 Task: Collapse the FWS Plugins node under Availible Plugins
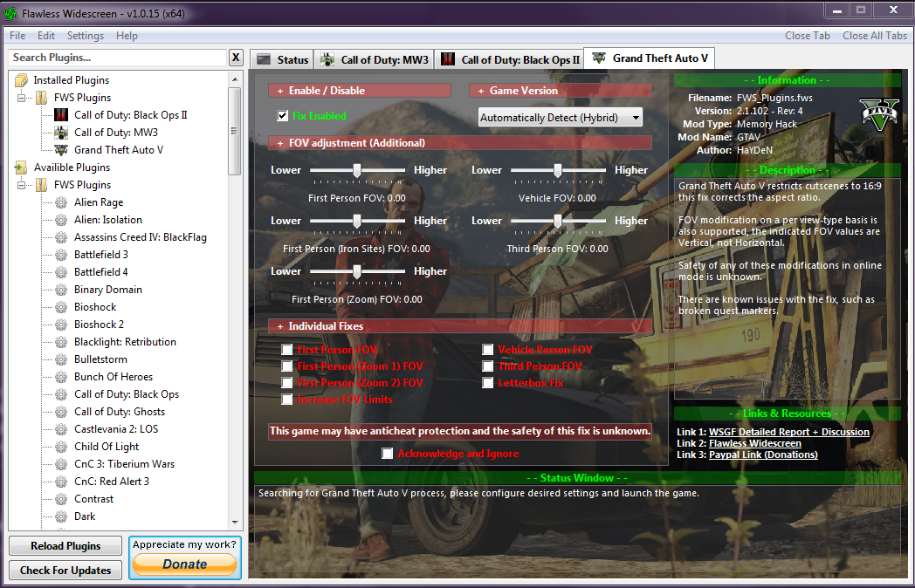pos(22,185)
